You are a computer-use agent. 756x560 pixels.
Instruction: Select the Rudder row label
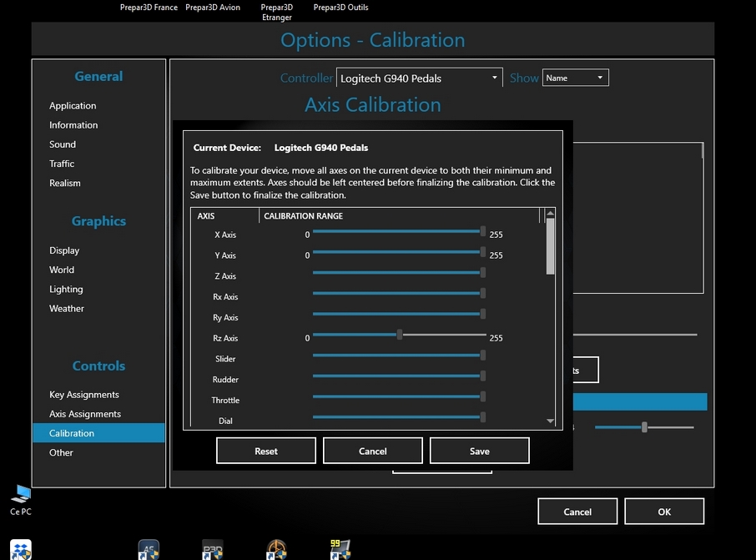pos(225,380)
